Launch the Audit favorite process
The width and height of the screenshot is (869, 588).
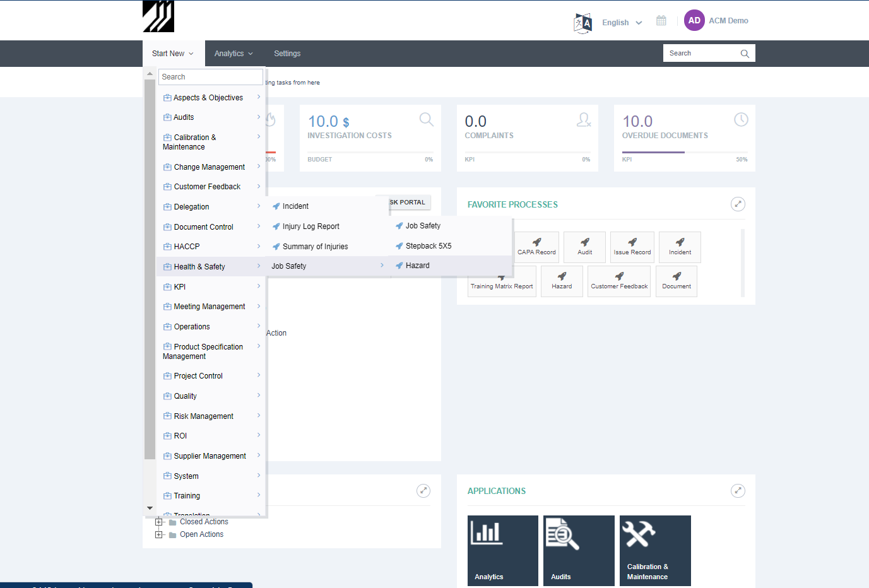point(584,247)
